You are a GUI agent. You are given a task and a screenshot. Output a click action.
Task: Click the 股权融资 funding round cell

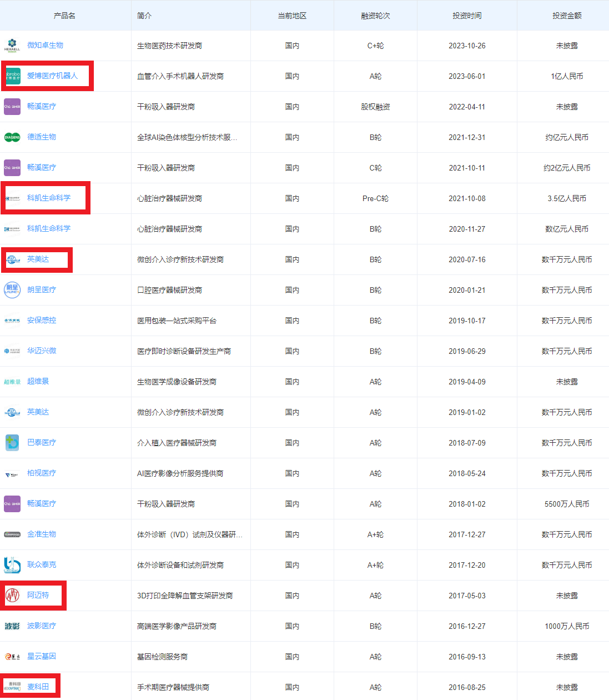pyautogui.click(x=375, y=107)
